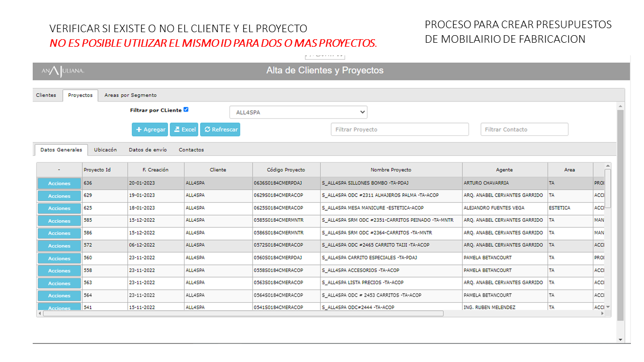Viewport: 644px width, 362px height.
Task: Click Acciones for project 572
Action: pyautogui.click(x=59, y=246)
